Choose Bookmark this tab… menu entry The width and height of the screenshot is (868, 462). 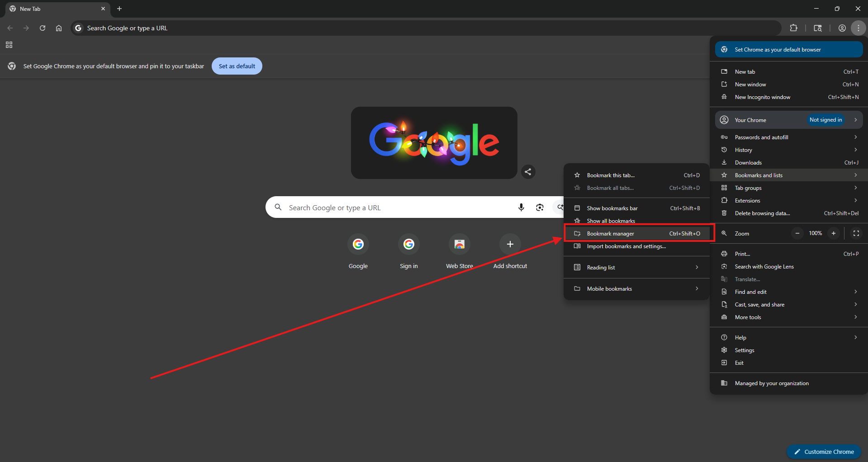coord(636,175)
